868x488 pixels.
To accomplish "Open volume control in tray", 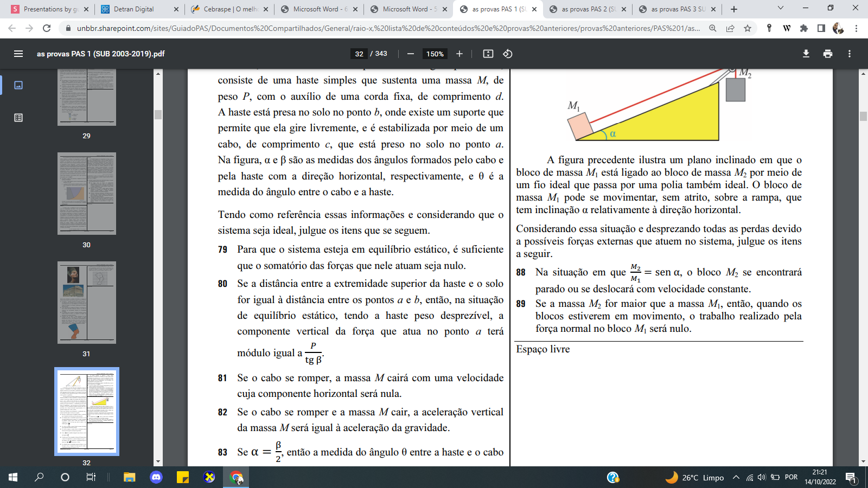I will (762, 477).
